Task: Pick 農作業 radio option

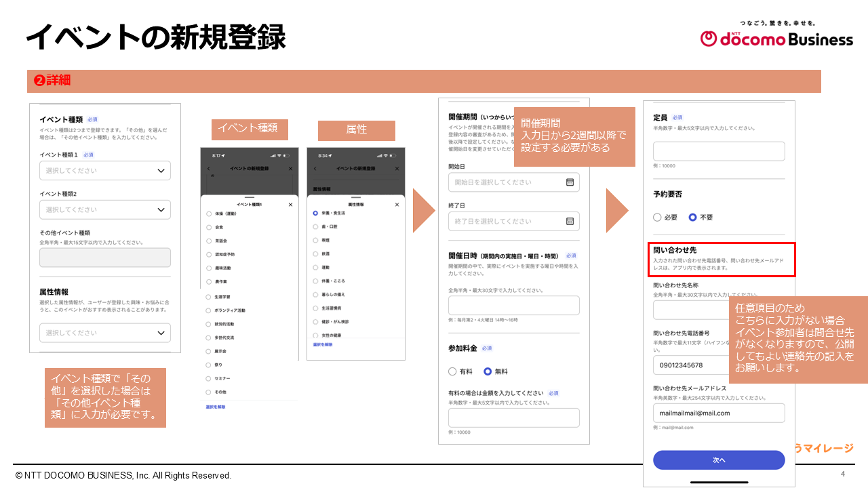Action: [x=209, y=281]
